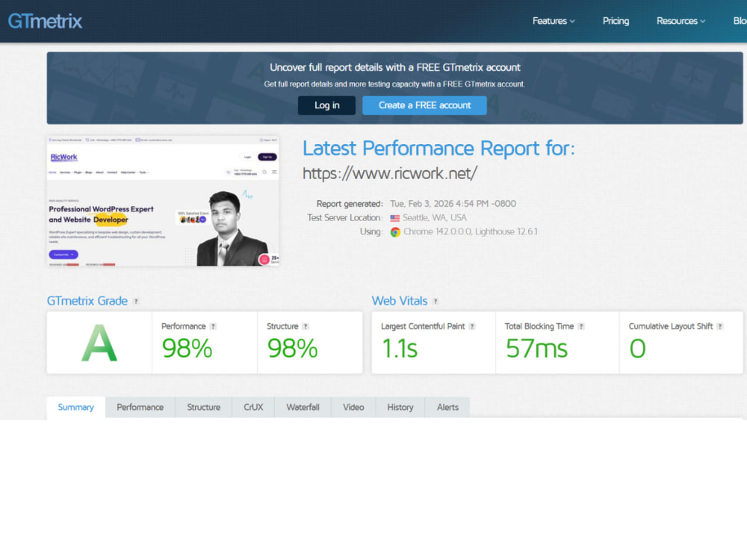Click Seattle, WA, USA location text
The image size is (747, 560).
[435, 218]
